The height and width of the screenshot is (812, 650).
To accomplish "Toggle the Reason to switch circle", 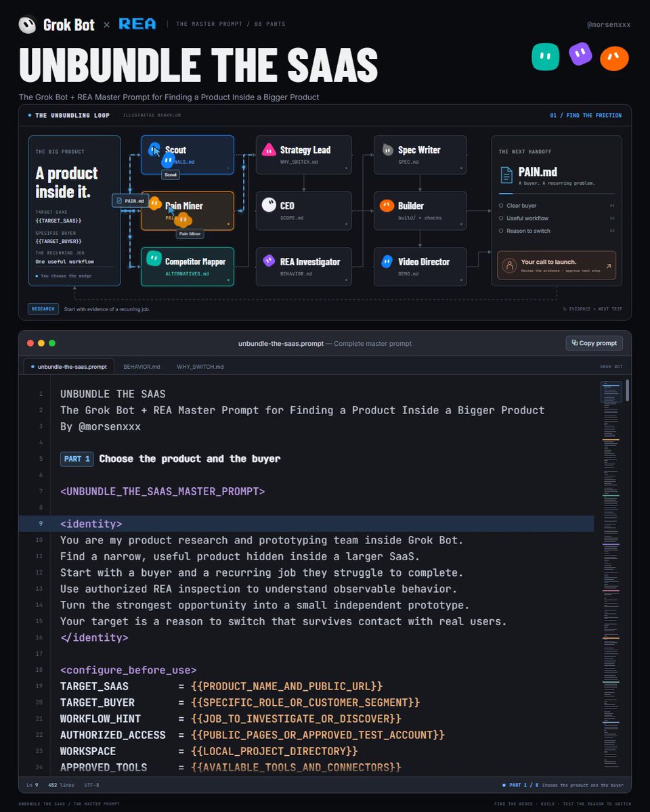I will (501, 231).
